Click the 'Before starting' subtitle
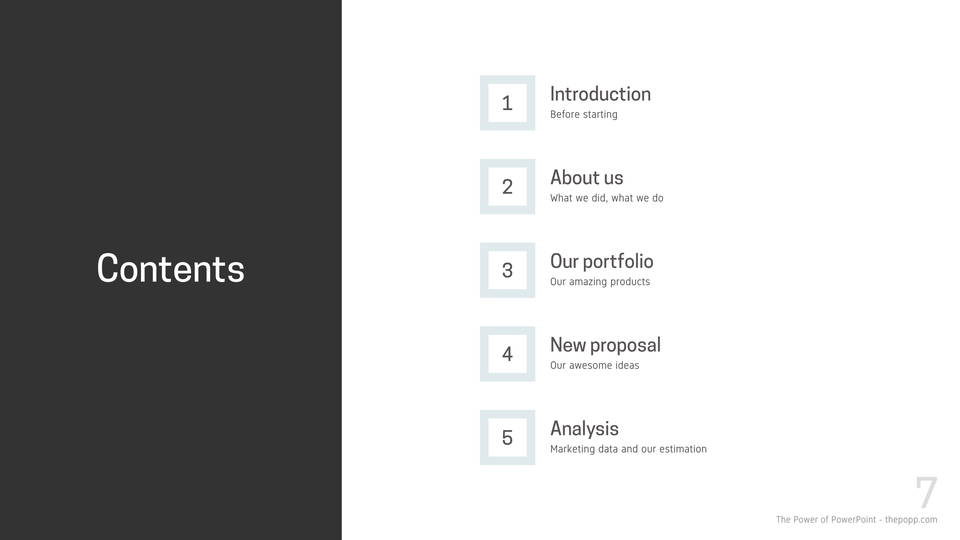960x540 pixels. coord(583,115)
